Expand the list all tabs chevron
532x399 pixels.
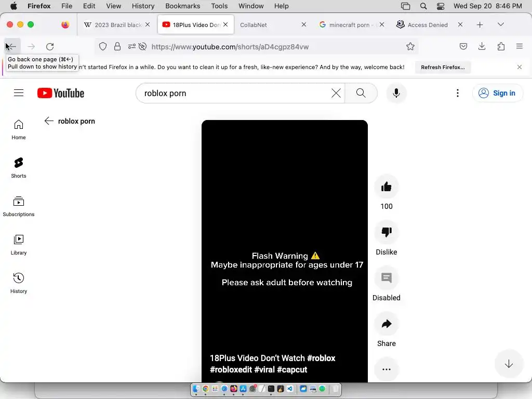click(x=500, y=24)
